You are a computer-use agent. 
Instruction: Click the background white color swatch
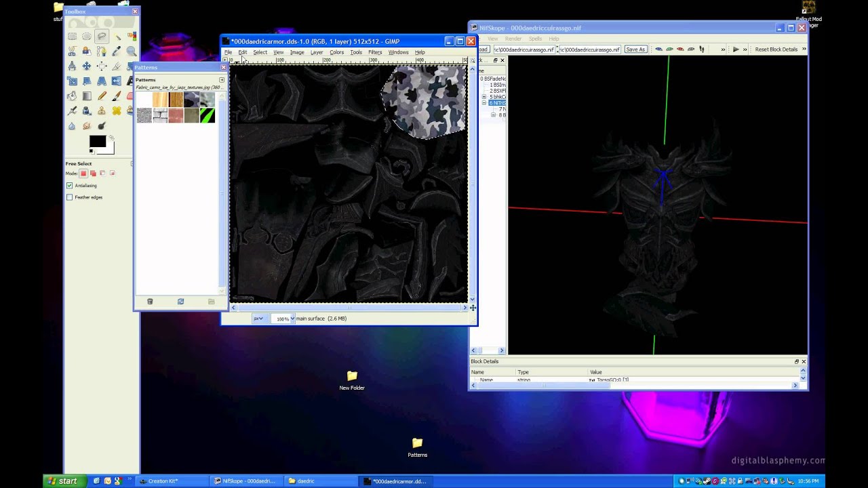(108, 149)
